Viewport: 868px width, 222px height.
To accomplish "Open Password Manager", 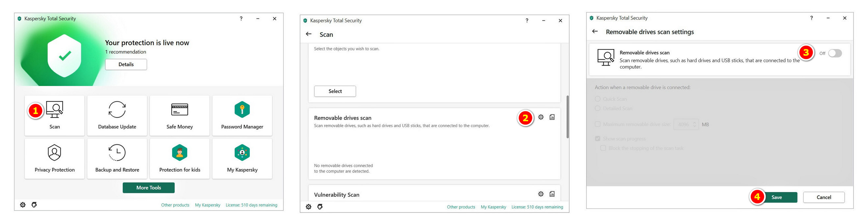I will pyautogui.click(x=242, y=115).
